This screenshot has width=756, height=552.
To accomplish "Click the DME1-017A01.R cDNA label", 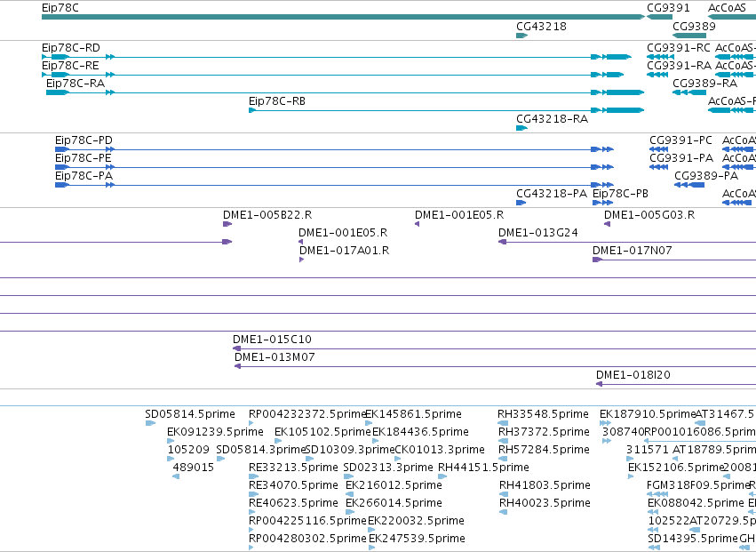I will coord(345,251).
